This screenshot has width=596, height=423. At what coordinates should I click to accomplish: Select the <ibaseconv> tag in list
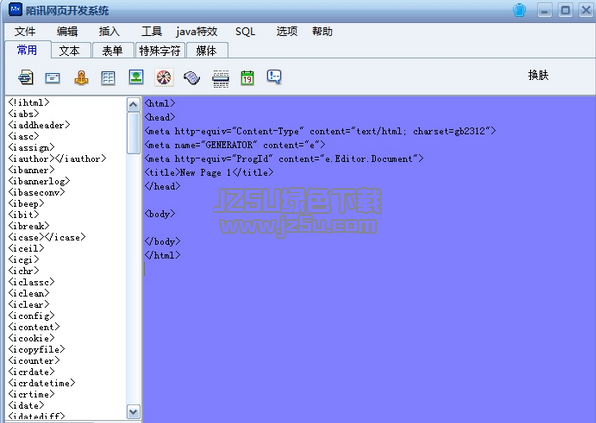click(37, 192)
